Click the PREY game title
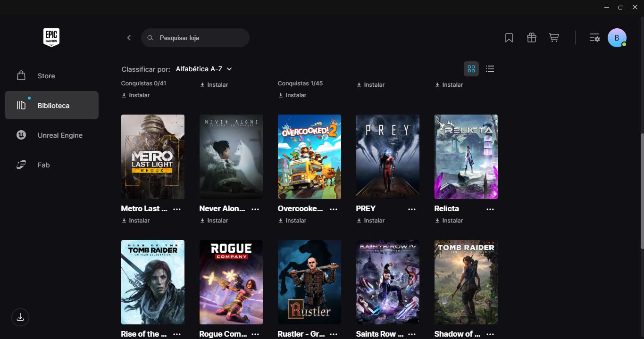 coord(366,208)
